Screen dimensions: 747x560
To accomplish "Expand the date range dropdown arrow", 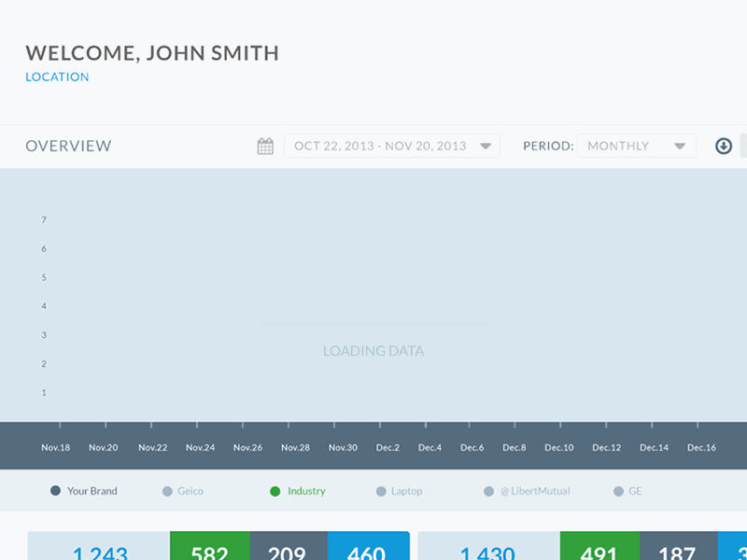I will 486,147.
